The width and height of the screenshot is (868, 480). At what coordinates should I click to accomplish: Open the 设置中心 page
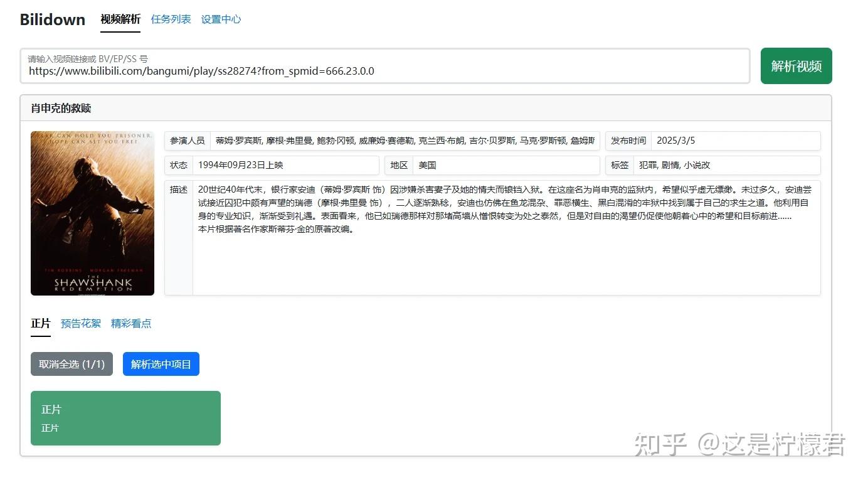coord(221,19)
